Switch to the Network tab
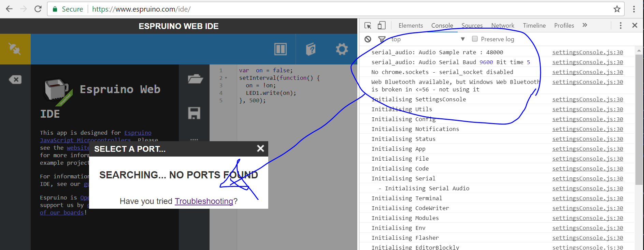Image resolution: width=644 pixels, height=250 pixels. [x=503, y=26]
